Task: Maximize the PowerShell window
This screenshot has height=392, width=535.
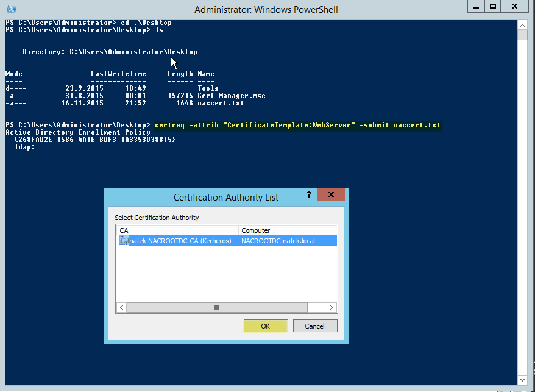Action: pos(493,7)
